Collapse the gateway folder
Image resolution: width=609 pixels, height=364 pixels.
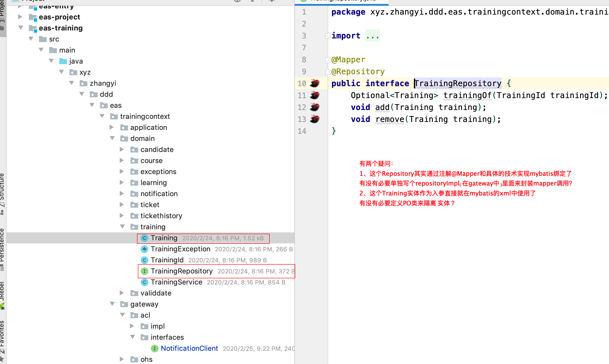click(x=112, y=304)
